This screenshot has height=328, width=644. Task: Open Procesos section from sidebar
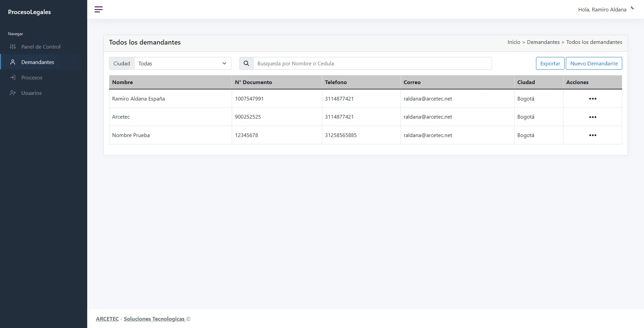pyautogui.click(x=32, y=77)
